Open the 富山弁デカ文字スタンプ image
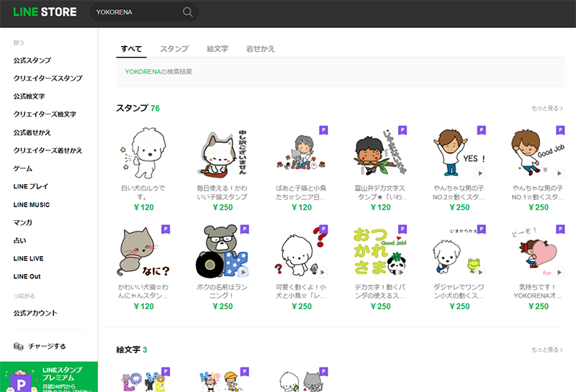This screenshot has height=392, width=576. tap(380, 152)
